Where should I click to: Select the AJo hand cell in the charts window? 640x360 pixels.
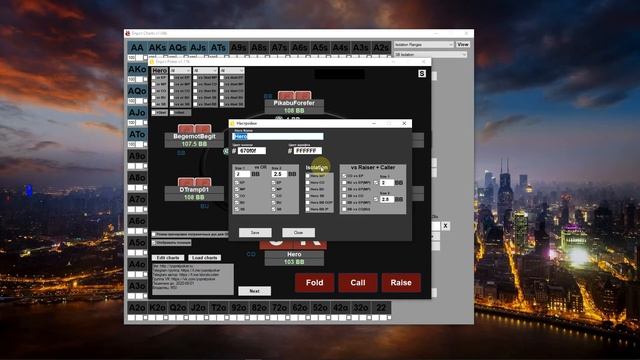(x=137, y=112)
